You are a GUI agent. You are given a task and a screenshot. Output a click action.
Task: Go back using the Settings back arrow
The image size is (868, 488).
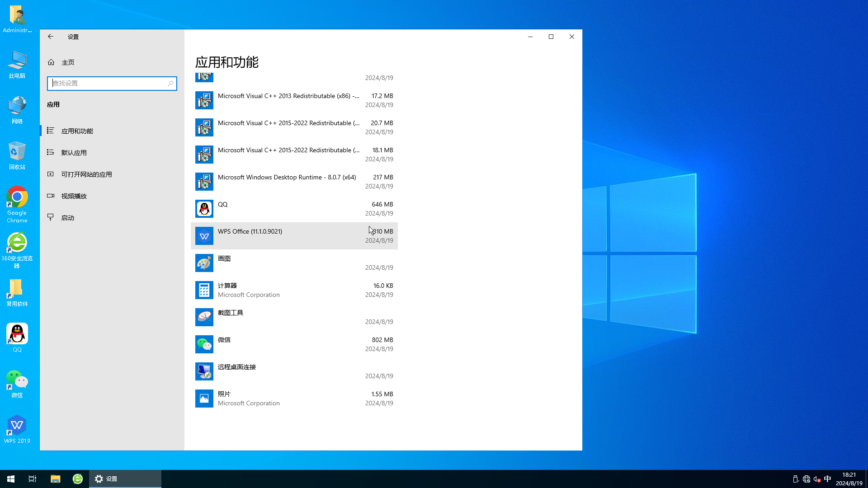tap(51, 37)
